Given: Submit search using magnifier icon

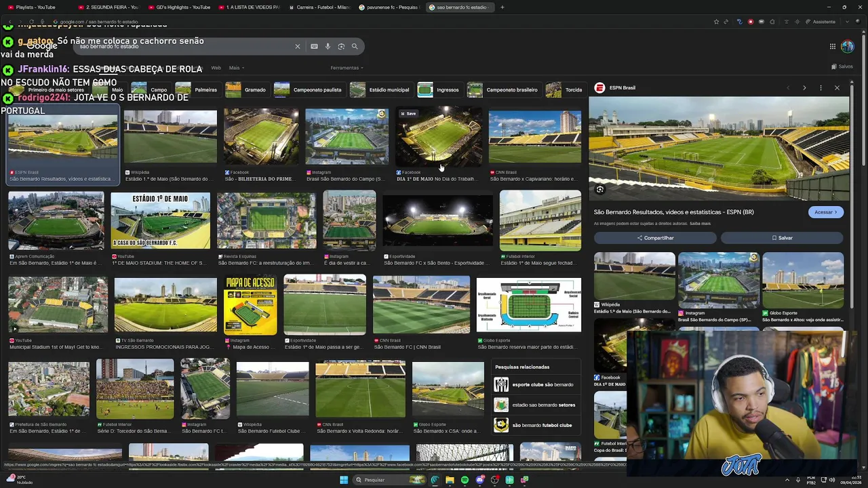Looking at the screenshot, I should (354, 46).
